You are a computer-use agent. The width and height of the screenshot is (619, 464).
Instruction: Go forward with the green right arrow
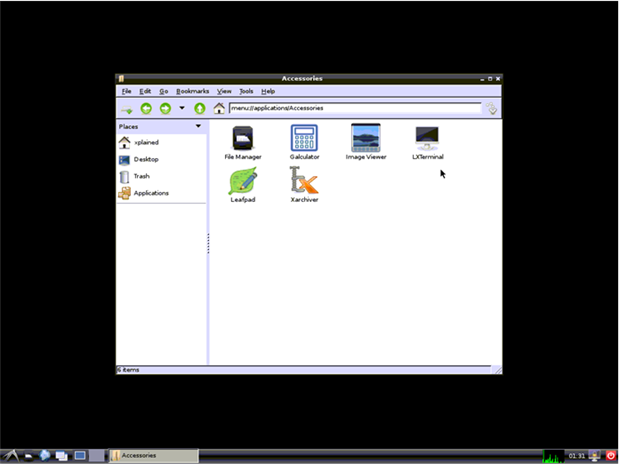165,108
